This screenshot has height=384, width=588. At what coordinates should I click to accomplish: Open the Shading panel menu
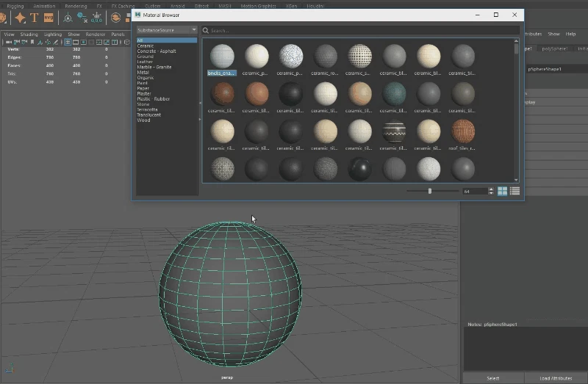coord(29,34)
